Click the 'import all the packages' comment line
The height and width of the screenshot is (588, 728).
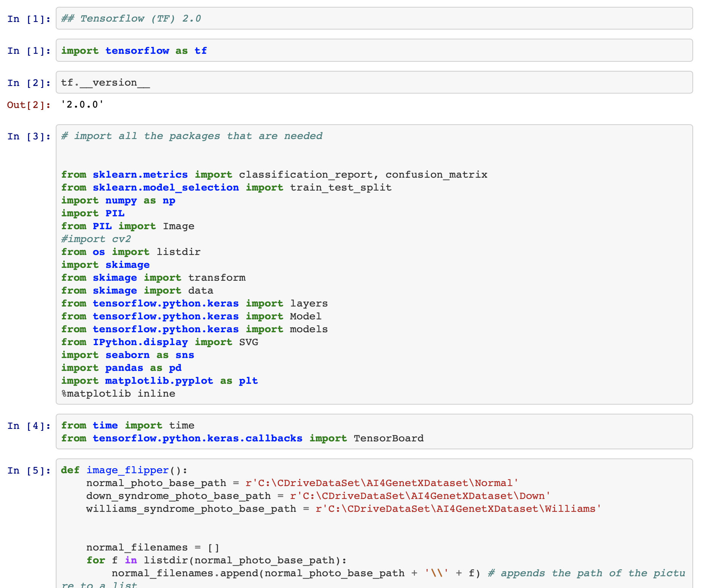[x=192, y=136]
